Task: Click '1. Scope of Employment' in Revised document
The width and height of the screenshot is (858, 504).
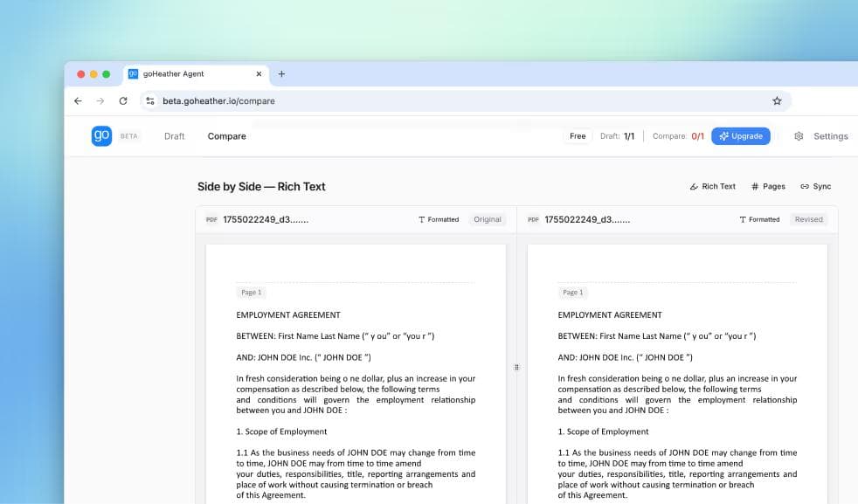Action: pos(603,432)
